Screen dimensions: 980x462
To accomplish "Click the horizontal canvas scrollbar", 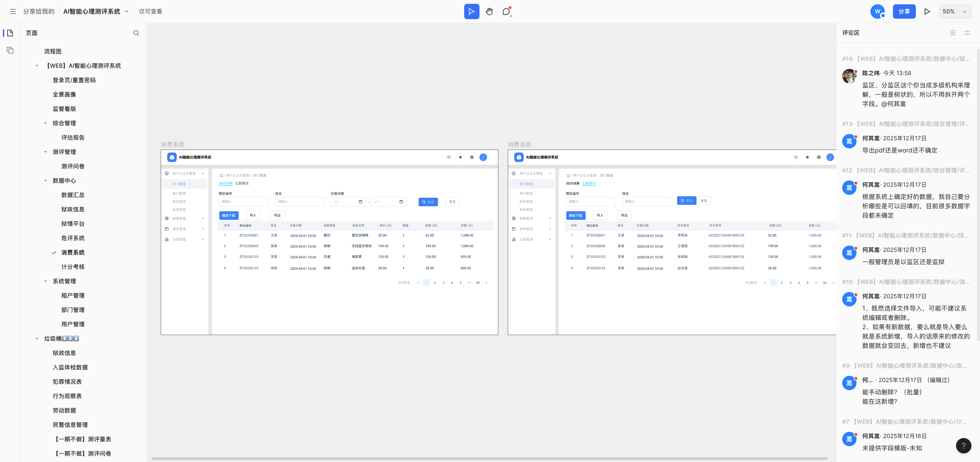I will pos(490,459).
